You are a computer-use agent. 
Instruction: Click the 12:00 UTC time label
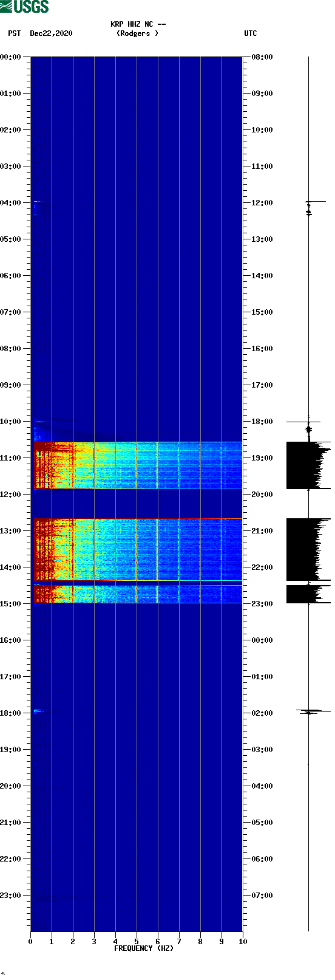(x=262, y=203)
